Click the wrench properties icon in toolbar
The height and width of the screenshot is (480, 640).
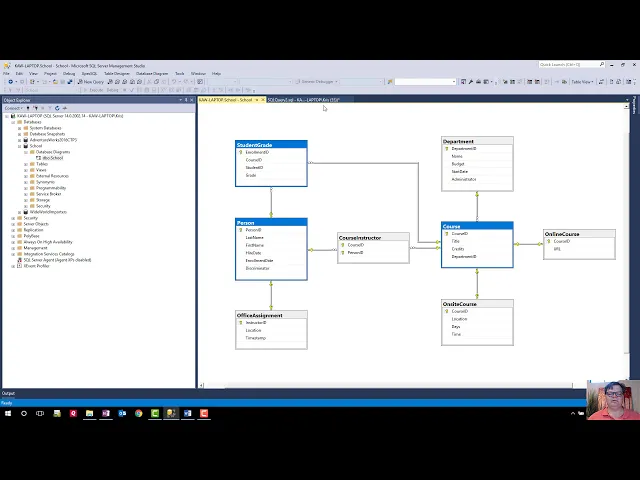pyautogui.click(x=471, y=82)
